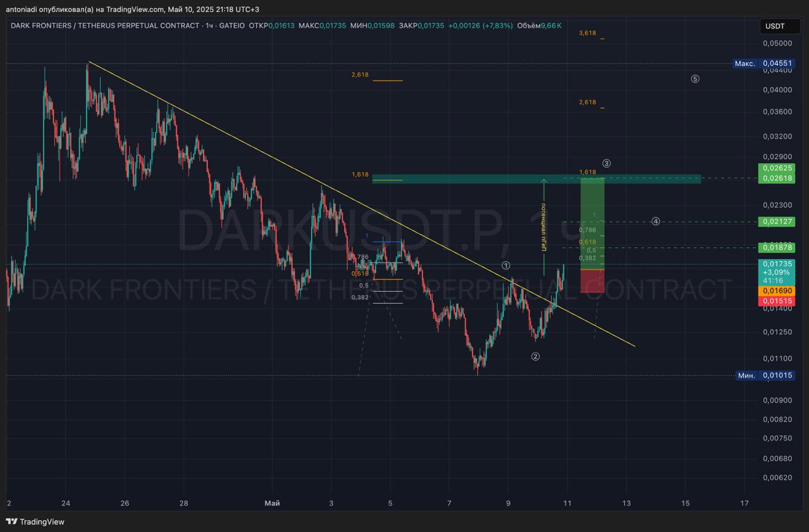This screenshot has height=532, width=809.
Task: Click the antoniadi publication header text
Action: [133, 9]
